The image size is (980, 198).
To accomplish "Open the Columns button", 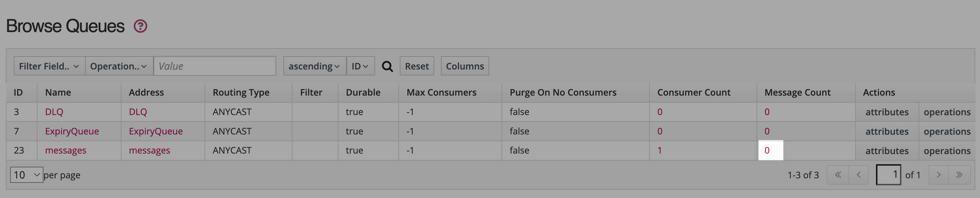I will (x=465, y=66).
